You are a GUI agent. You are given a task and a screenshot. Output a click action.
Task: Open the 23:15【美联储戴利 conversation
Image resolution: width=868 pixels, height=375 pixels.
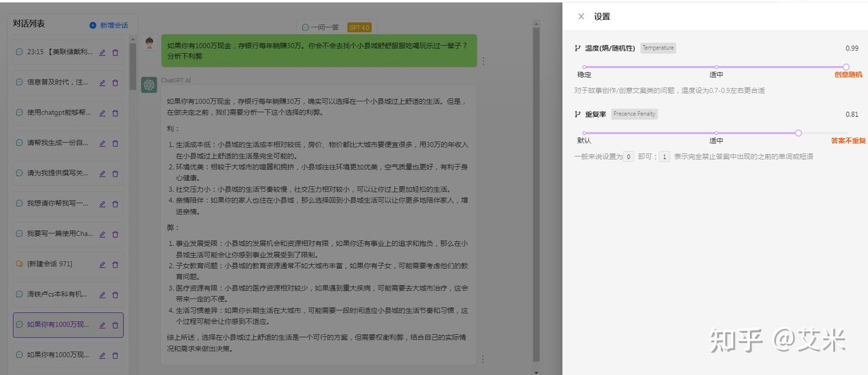pos(68,52)
